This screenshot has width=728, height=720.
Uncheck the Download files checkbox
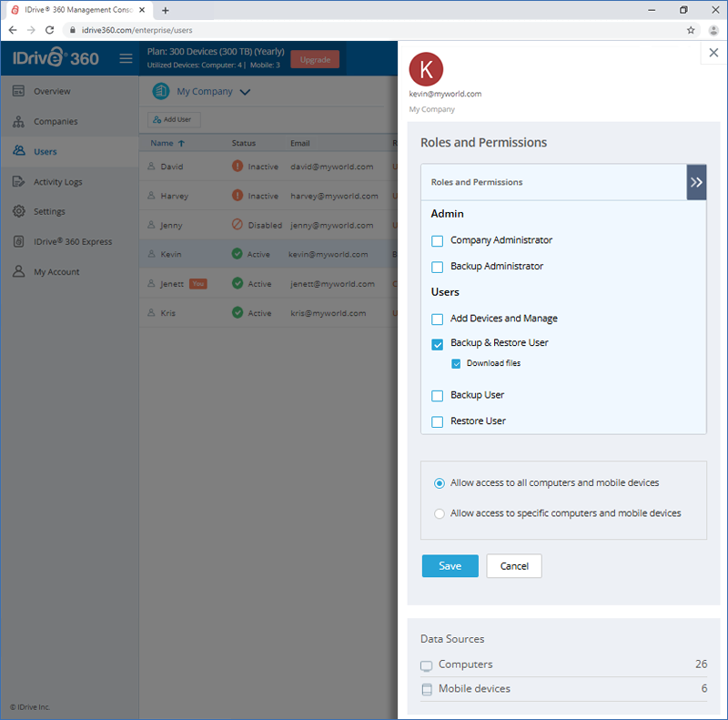(456, 364)
